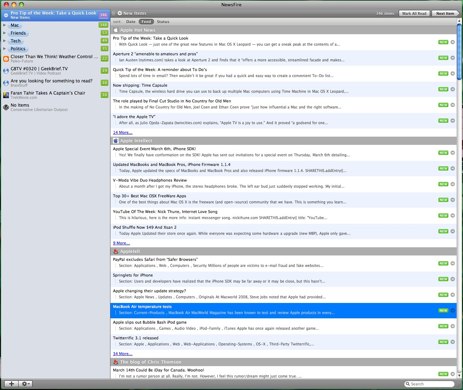Click into the Search field
Screen dimensions: 463x390
pos(429,384)
